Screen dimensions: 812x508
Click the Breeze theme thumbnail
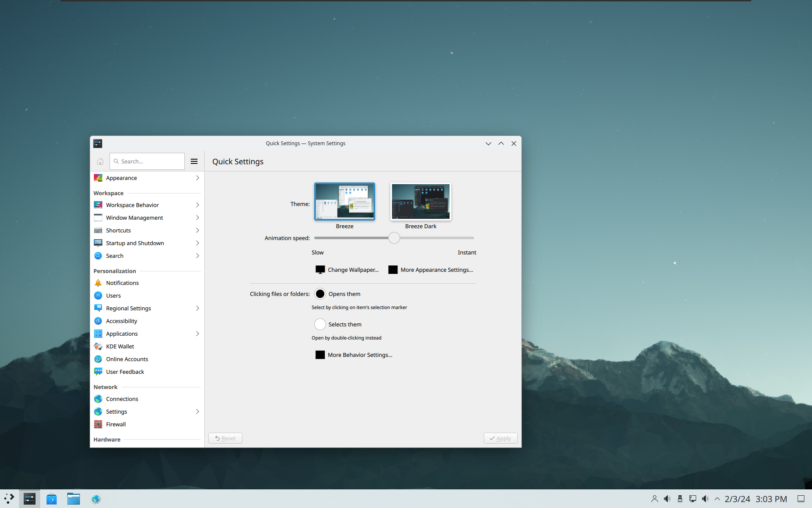pyautogui.click(x=345, y=202)
